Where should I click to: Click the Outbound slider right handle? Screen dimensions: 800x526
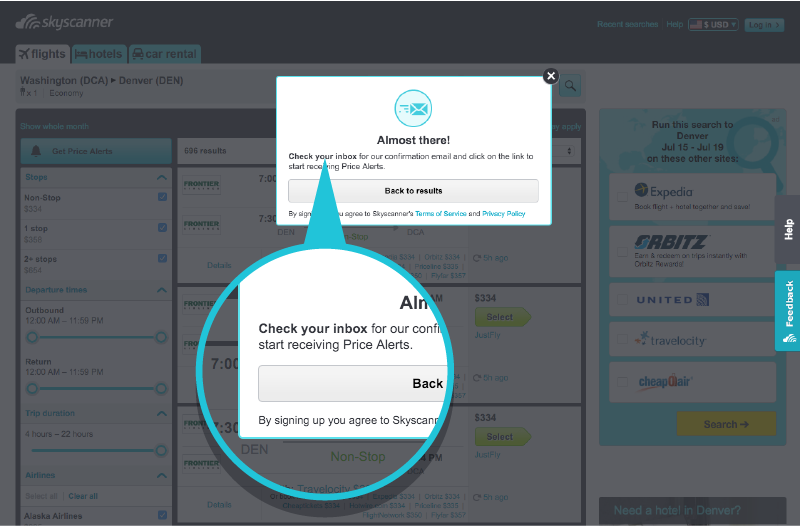[161, 337]
